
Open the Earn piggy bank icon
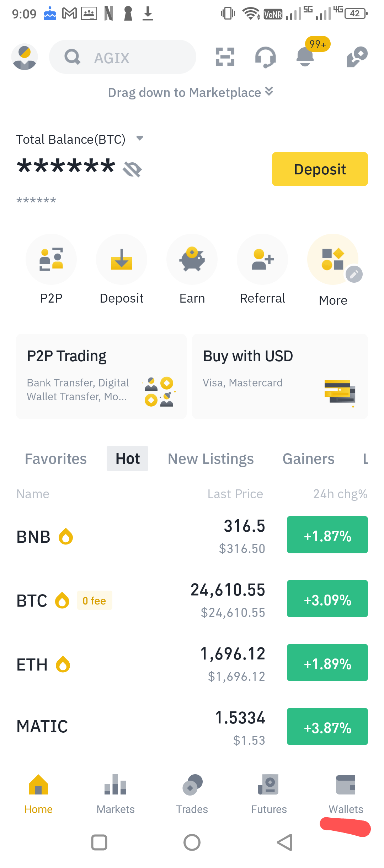click(x=192, y=259)
